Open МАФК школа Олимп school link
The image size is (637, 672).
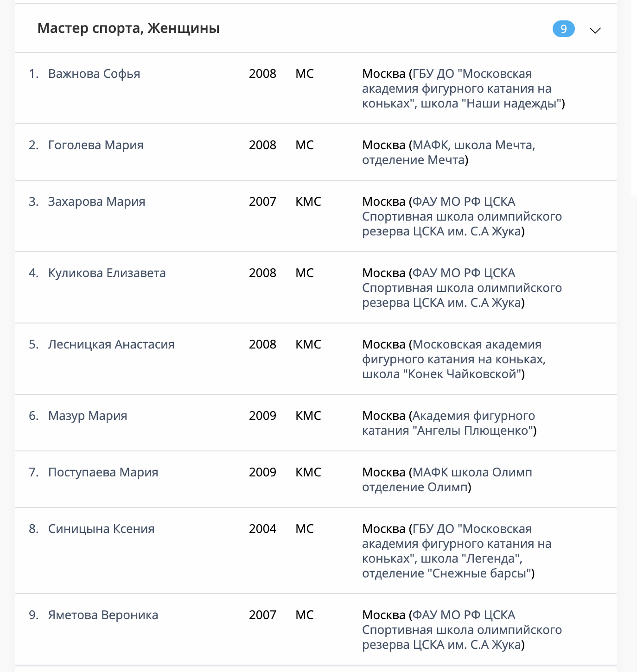pos(471,473)
